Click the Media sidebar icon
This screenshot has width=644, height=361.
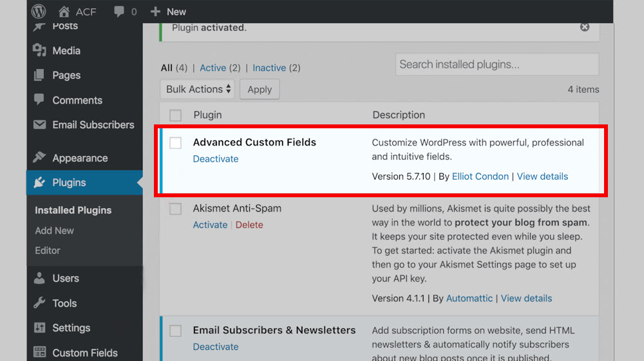pyautogui.click(x=39, y=50)
